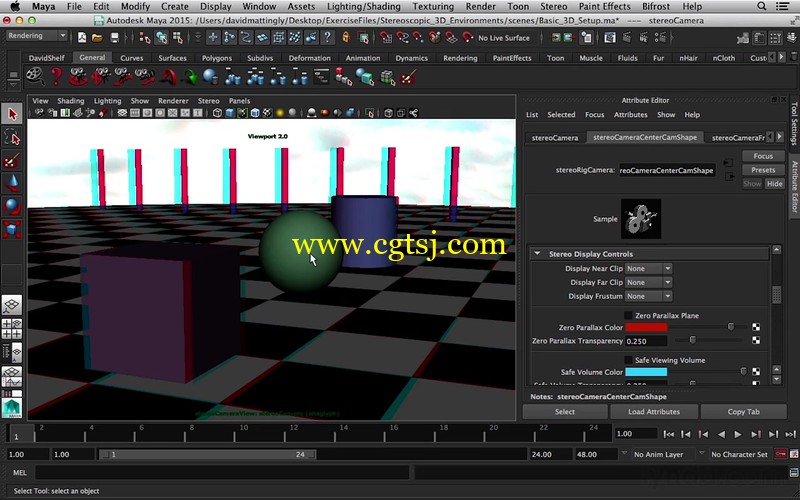The image size is (800, 500).
Task: Create a new scene with file icon
Action: point(82,38)
